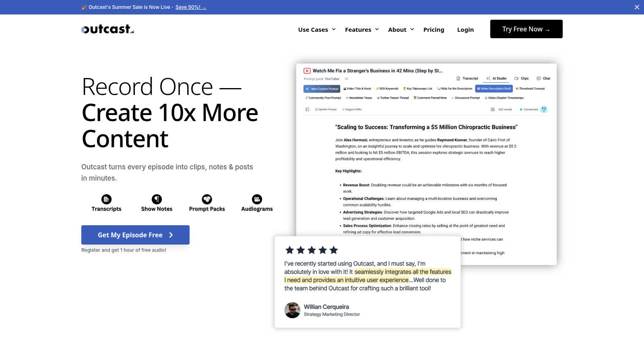
Task: Click Get My Episode Free button
Action: click(x=135, y=235)
